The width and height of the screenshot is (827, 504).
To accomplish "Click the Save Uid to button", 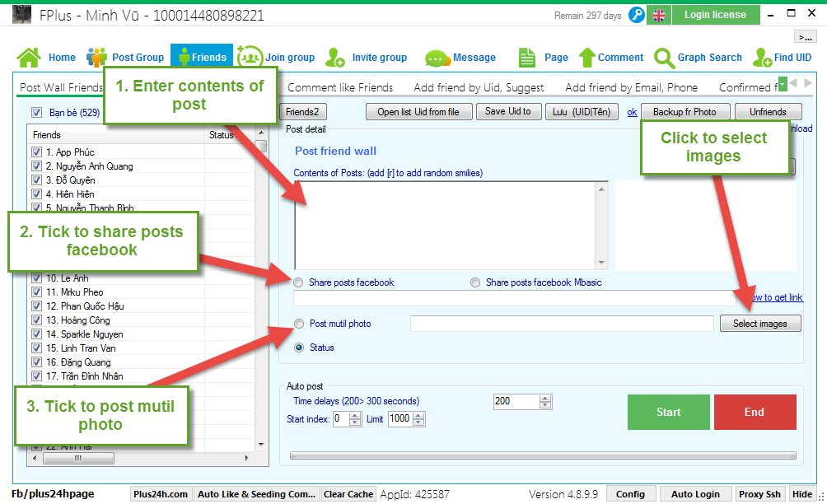I will click(508, 111).
